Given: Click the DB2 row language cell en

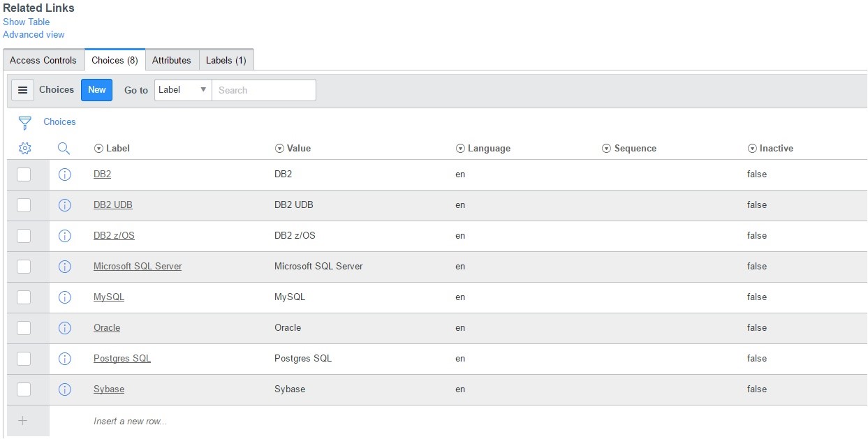Looking at the screenshot, I should click(x=460, y=174).
